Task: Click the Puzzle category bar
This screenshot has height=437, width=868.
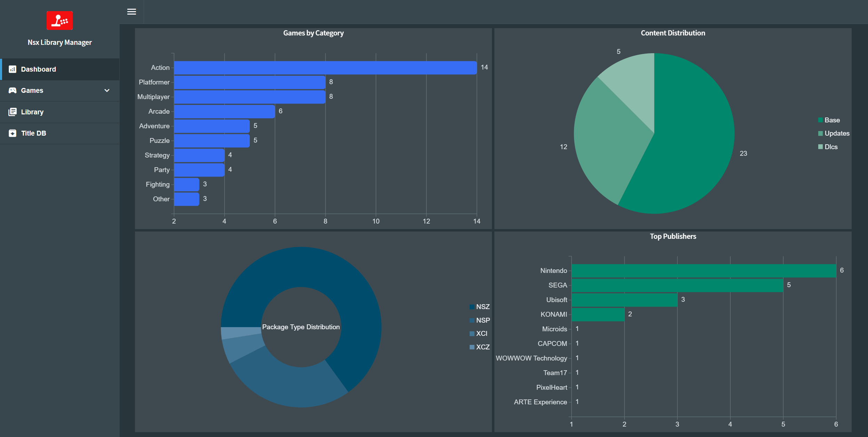Action: tap(212, 141)
